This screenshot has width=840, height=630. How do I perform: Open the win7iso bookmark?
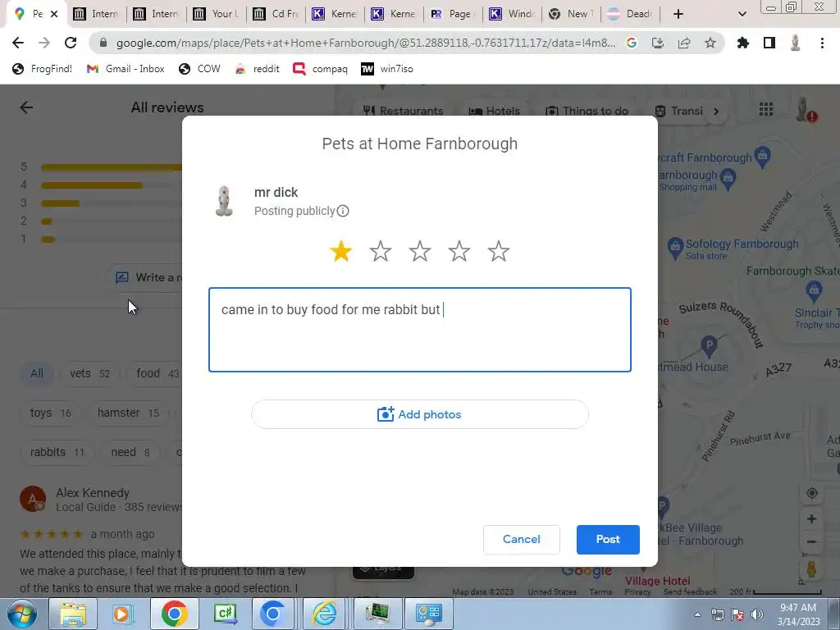387,69
